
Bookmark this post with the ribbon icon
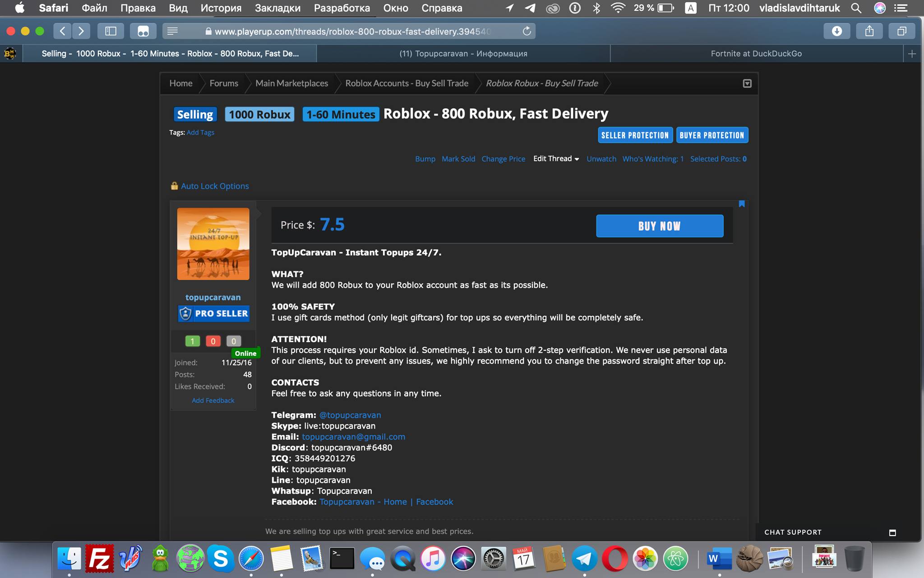(x=742, y=204)
